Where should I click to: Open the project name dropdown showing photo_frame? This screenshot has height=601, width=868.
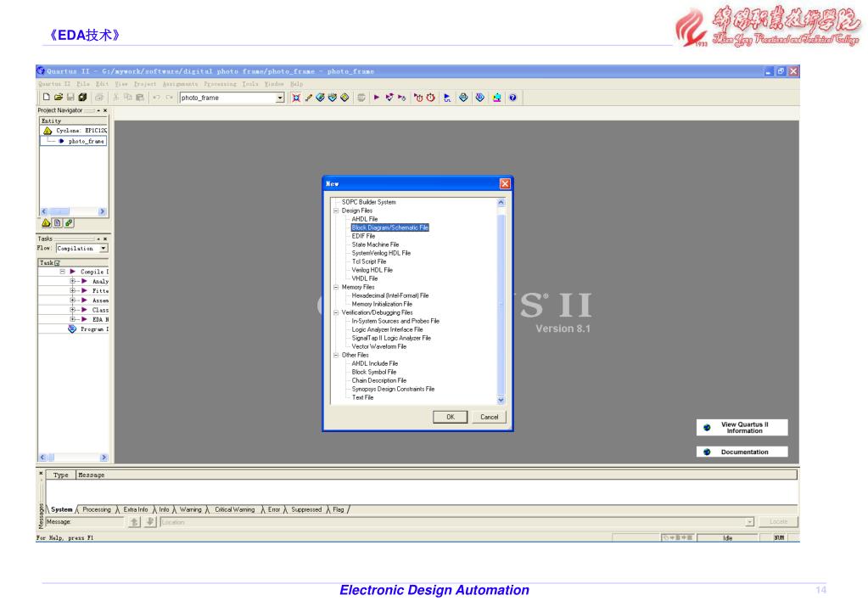[x=280, y=98]
